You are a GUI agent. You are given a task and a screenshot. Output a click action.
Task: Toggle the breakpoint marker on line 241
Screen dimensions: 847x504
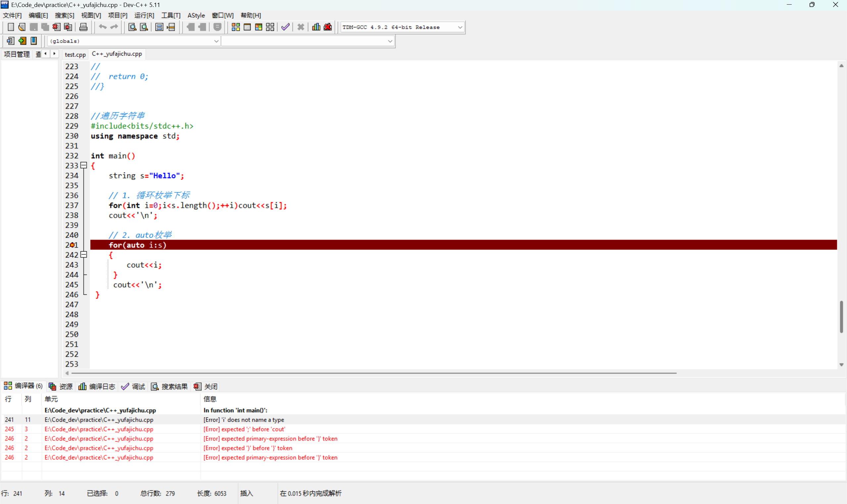click(x=72, y=245)
